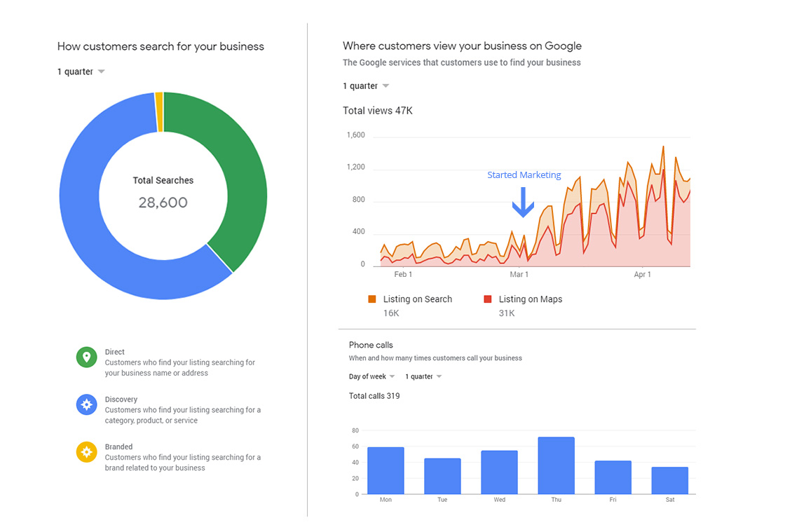Open the Day of week dropdown for phone calls

[x=370, y=376]
